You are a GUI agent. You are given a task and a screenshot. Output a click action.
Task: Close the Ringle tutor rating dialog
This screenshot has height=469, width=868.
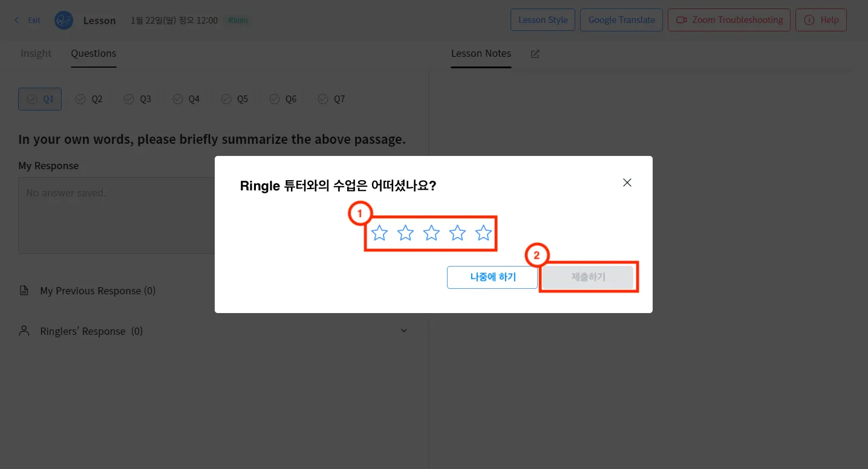tap(627, 183)
